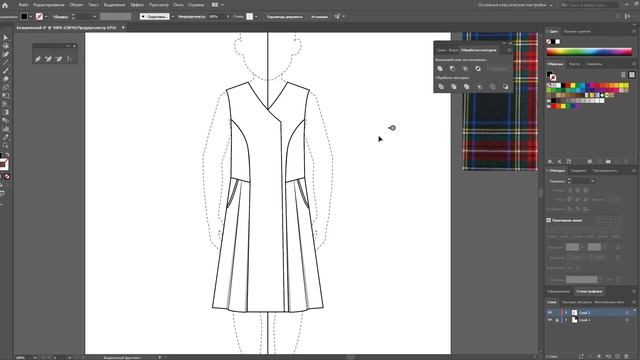The height and width of the screenshot is (360, 640).
Task: Select the Direct Selection tool
Action: tap(5, 46)
